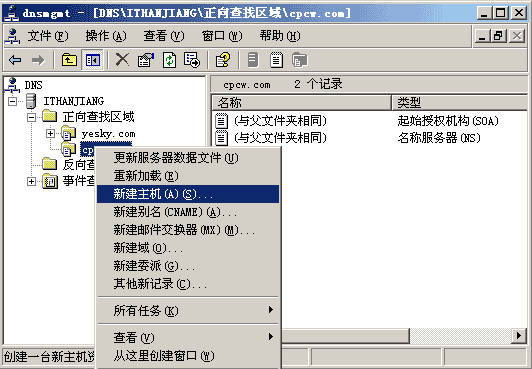Open the 操作(A) menu
This screenshot has width=532, height=369.
(x=106, y=36)
